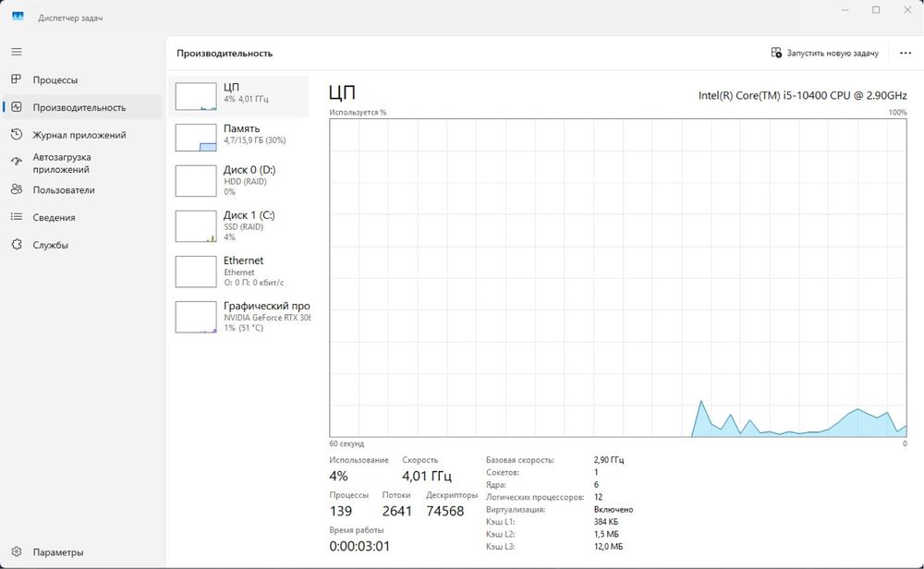Open Журнал приложений
Image resolution: width=924 pixels, height=569 pixels.
click(82, 135)
